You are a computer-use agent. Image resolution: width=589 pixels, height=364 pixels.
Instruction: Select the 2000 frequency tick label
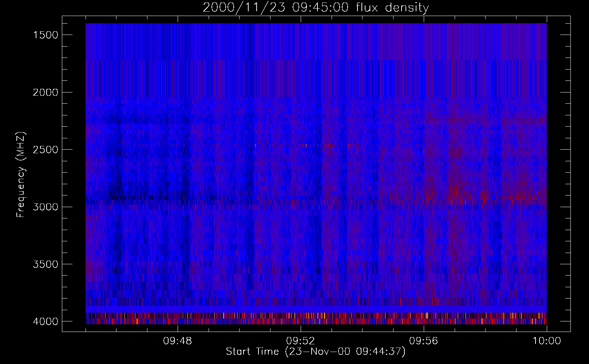[46, 92]
